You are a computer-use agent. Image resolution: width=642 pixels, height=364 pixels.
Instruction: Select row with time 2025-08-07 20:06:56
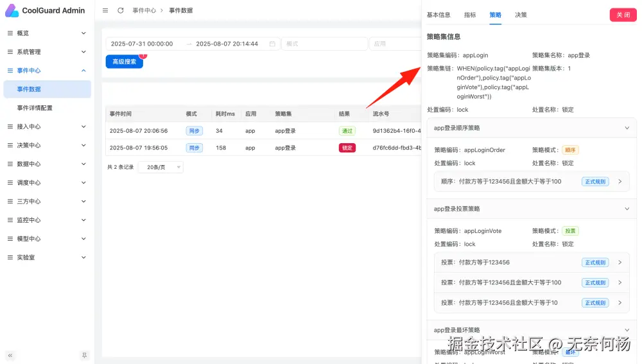tap(263, 131)
